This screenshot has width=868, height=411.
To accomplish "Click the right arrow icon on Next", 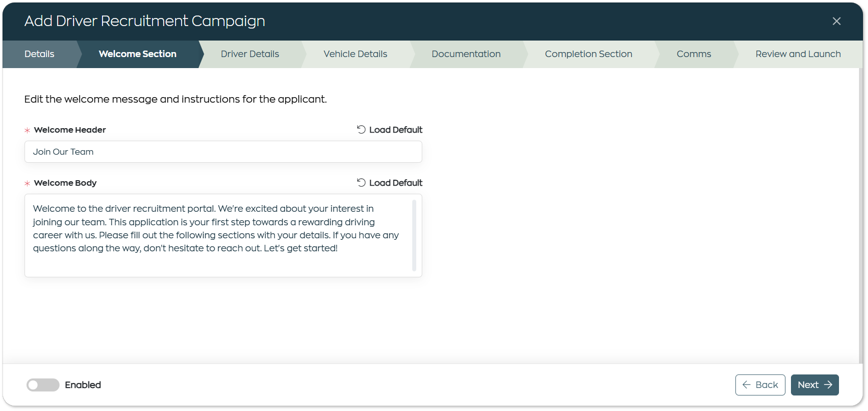I will [828, 385].
